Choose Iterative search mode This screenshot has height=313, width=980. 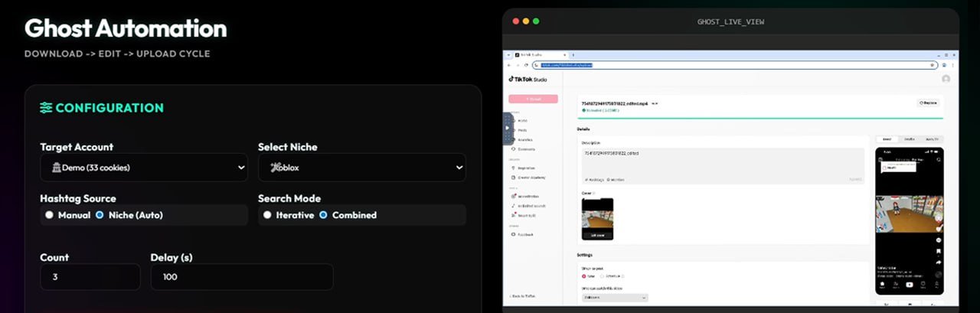click(267, 215)
